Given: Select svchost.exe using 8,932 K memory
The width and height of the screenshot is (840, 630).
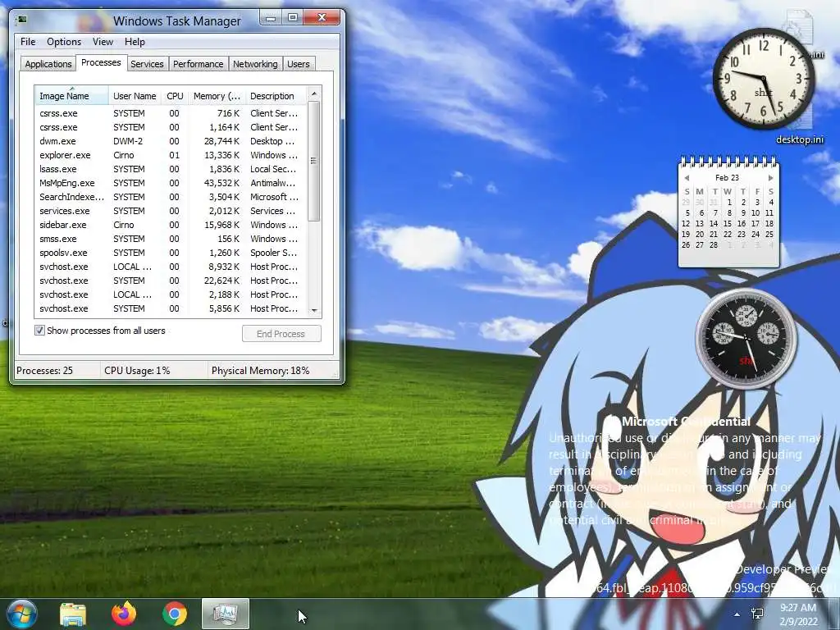Looking at the screenshot, I should pyautogui.click(x=171, y=267).
